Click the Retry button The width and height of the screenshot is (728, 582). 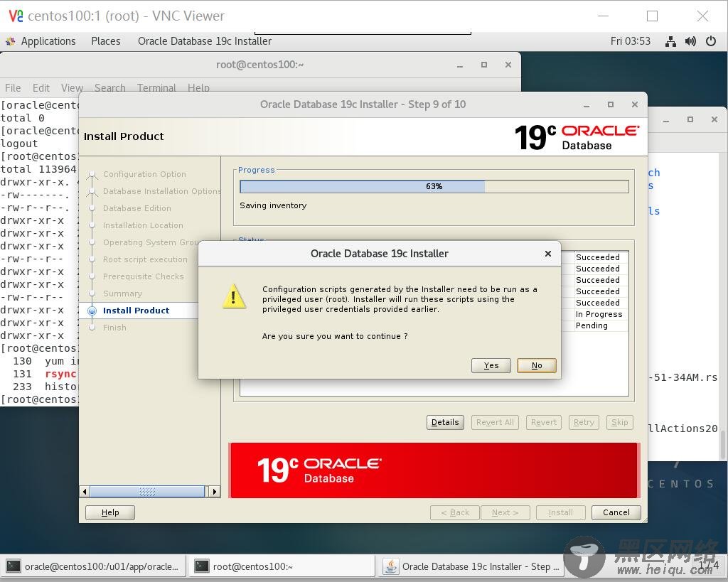584,422
